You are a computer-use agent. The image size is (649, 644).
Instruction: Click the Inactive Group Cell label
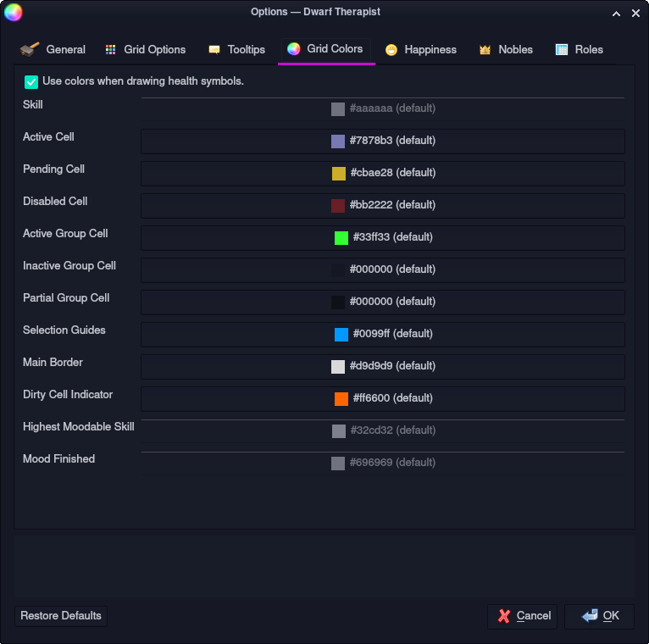pyautogui.click(x=69, y=266)
